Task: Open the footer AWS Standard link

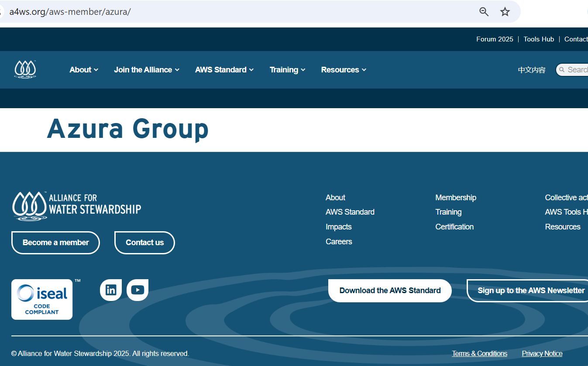Action: (350, 212)
